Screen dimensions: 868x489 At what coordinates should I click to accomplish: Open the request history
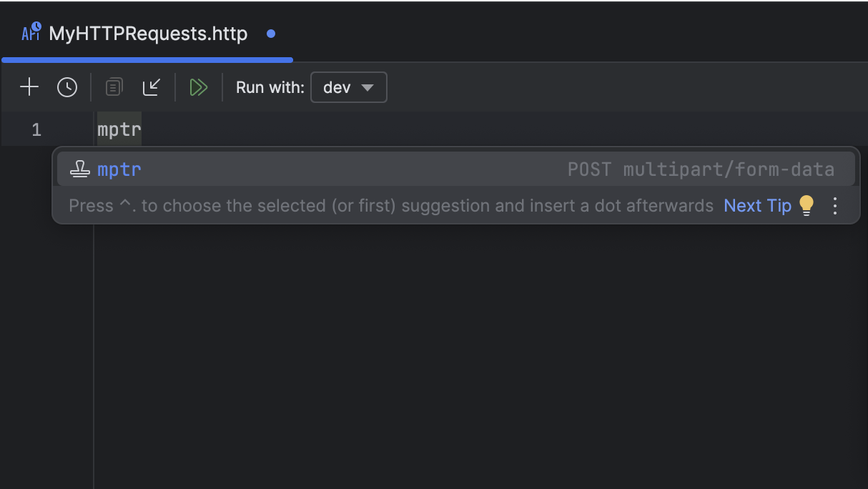point(67,87)
